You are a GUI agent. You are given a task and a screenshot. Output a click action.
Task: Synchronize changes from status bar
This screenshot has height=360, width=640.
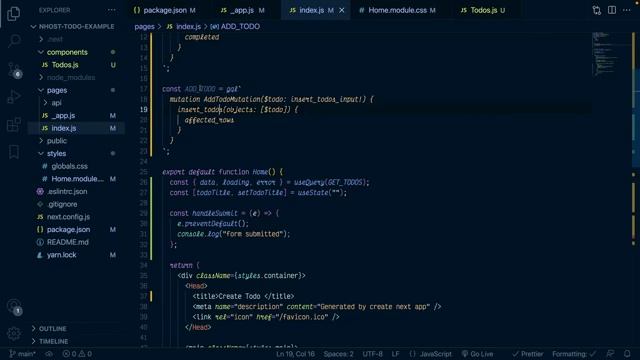click(49, 354)
